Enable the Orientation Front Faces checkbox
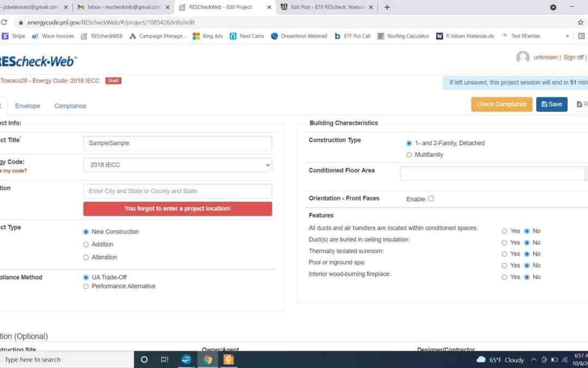The height and width of the screenshot is (368, 588). click(x=431, y=198)
